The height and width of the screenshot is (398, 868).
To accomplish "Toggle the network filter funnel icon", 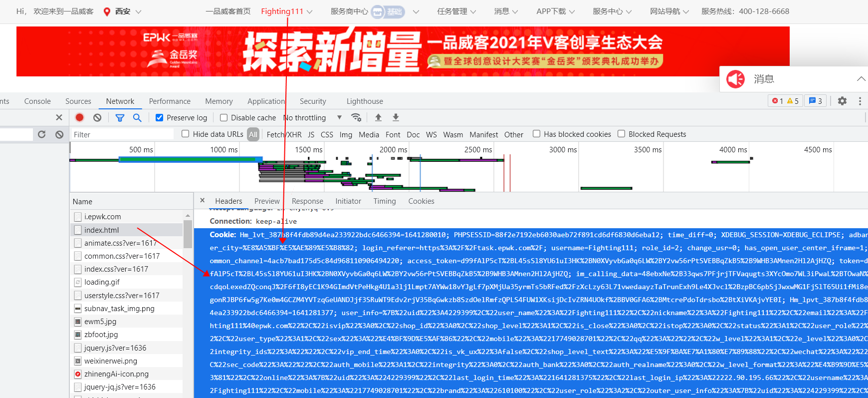I will [120, 118].
